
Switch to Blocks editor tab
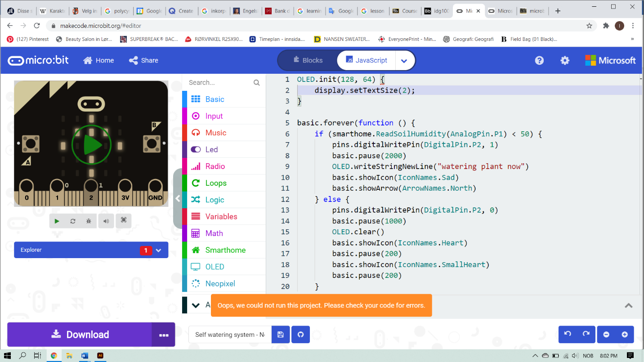tap(308, 60)
